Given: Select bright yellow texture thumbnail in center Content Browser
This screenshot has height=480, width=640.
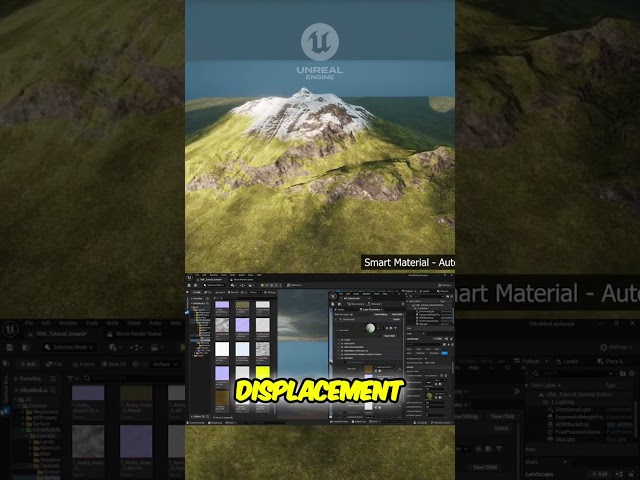Looking at the screenshot, I should click(262, 372).
